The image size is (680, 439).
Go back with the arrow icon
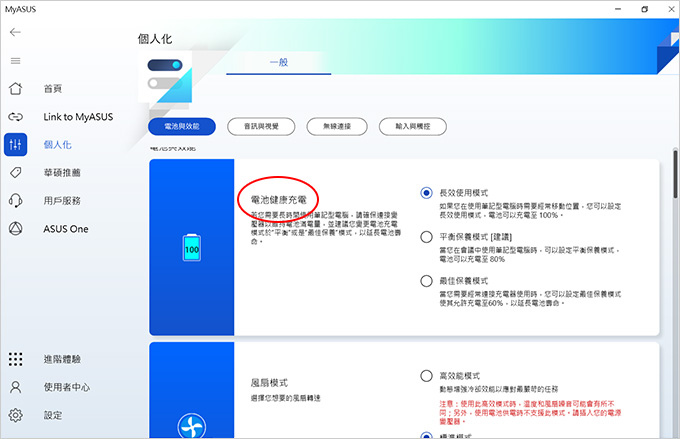pyautogui.click(x=15, y=32)
